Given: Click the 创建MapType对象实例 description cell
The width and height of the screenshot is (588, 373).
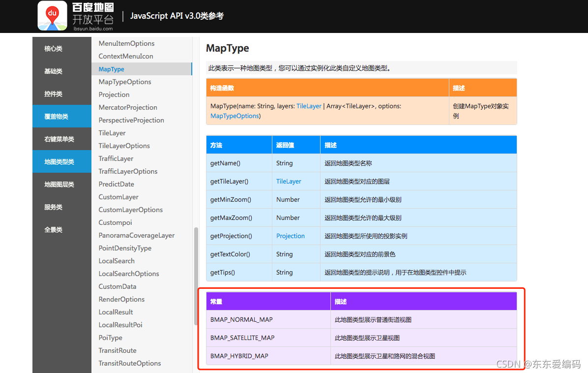Looking at the screenshot, I should [x=483, y=111].
